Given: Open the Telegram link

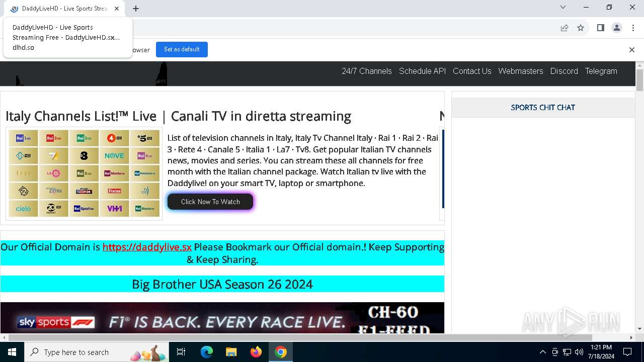Looking at the screenshot, I should [601, 71].
